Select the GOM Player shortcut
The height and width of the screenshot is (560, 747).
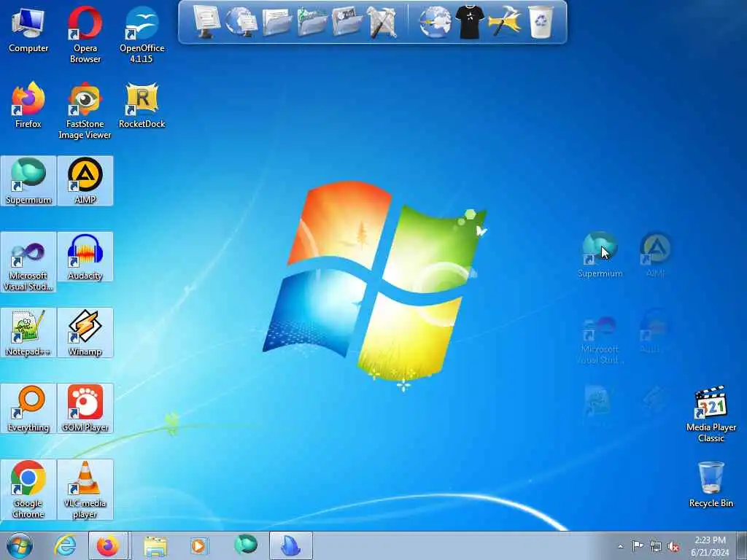click(85, 408)
